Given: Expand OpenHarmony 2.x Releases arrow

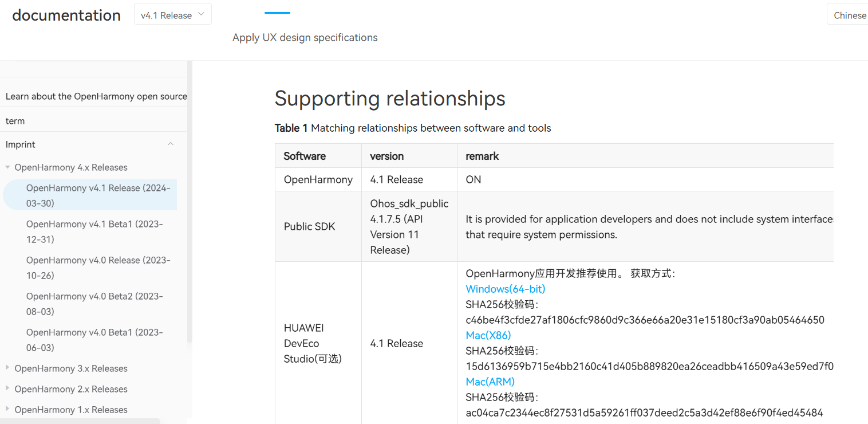Looking at the screenshot, I should 7,388.
